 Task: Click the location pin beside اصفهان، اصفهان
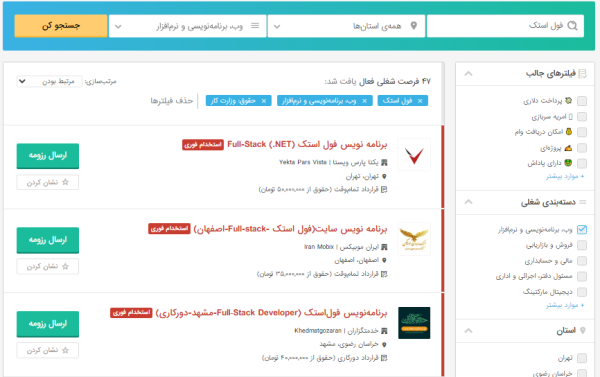384,260
